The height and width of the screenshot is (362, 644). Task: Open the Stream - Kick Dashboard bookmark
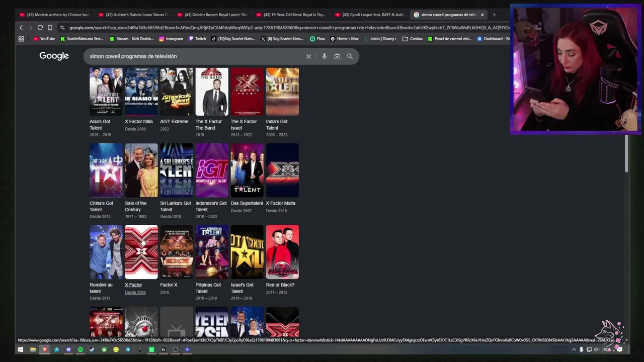click(132, 39)
